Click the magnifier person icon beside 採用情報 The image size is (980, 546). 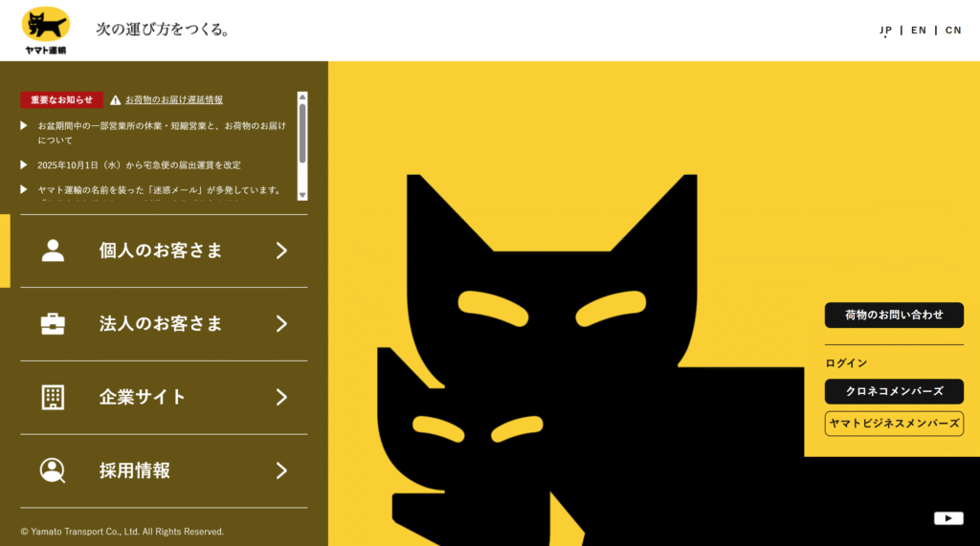tap(53, 470)
